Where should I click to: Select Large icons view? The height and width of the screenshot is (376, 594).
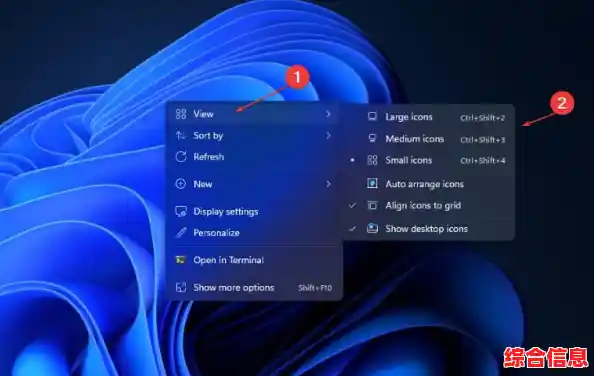428,117
